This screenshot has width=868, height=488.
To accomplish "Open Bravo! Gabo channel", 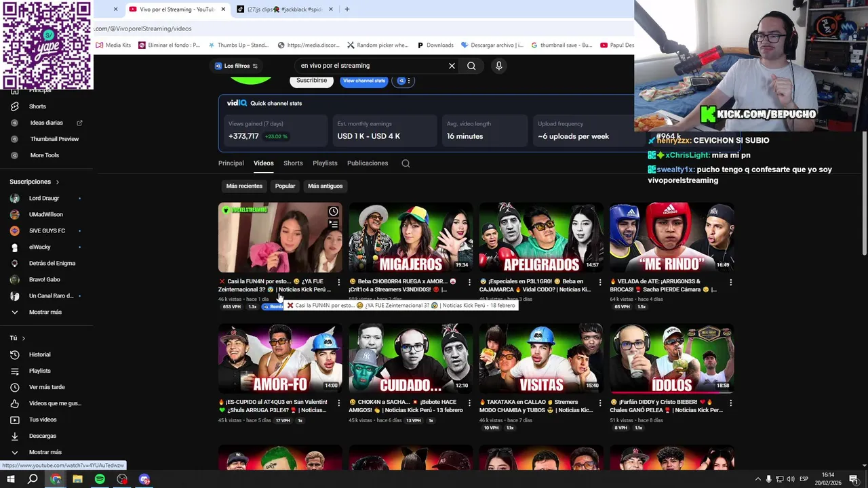I will [45, 280].
